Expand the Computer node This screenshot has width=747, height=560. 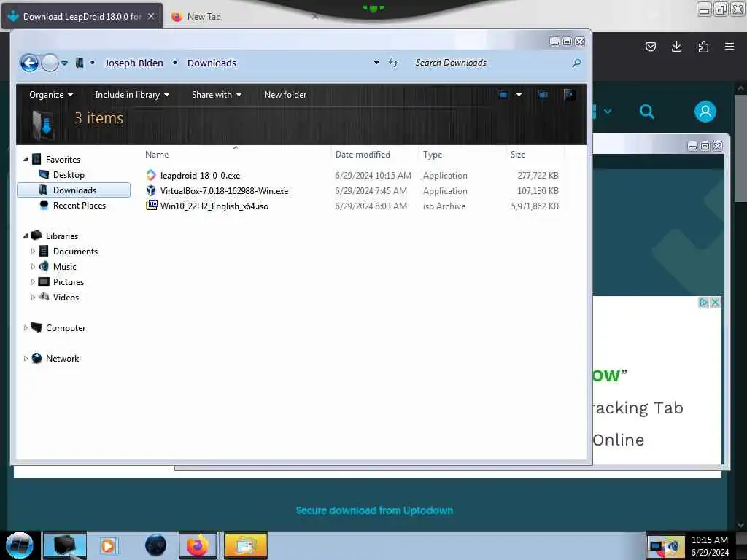26,327
